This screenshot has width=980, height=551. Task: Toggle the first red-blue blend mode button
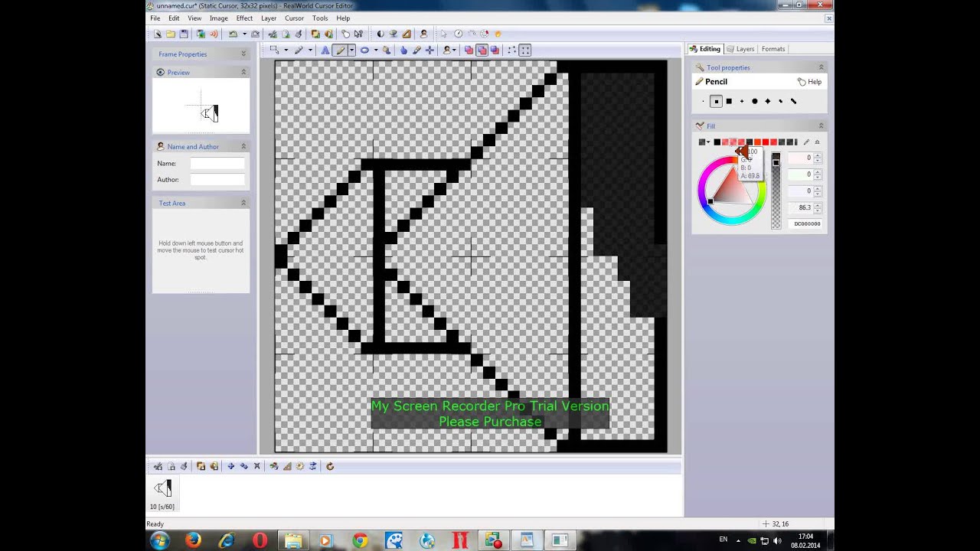pyautogui.click(x=469, y=50)
